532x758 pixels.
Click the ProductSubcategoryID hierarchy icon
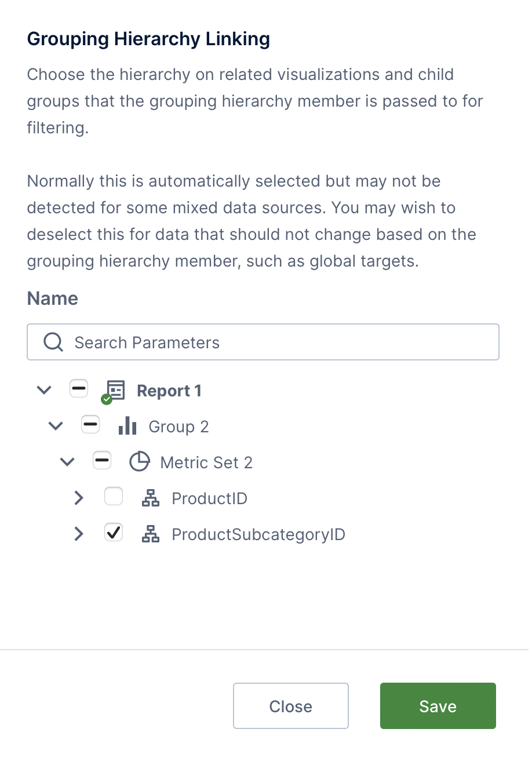click(151, 534)
